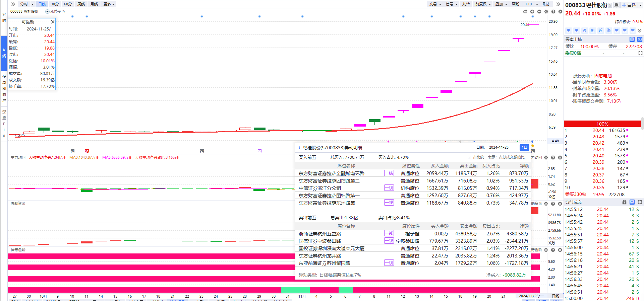Open the 更多 periods dropdown

109,4
